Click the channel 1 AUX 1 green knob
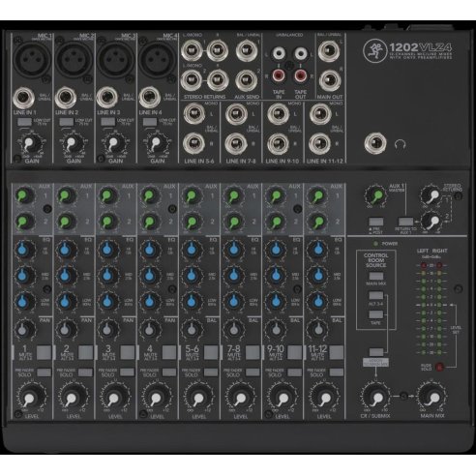The width and height of the screenshot is (476, 476). point(24,195)
